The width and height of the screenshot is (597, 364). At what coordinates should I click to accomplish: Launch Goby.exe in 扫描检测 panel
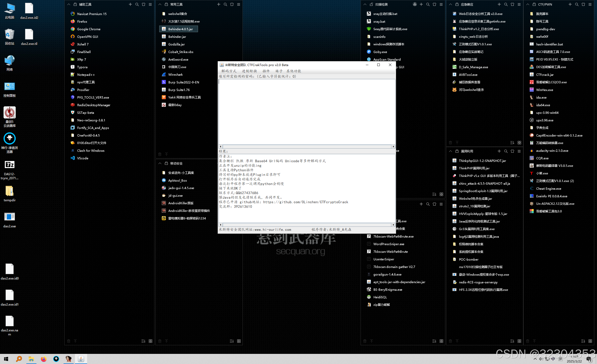click(380, 52)
